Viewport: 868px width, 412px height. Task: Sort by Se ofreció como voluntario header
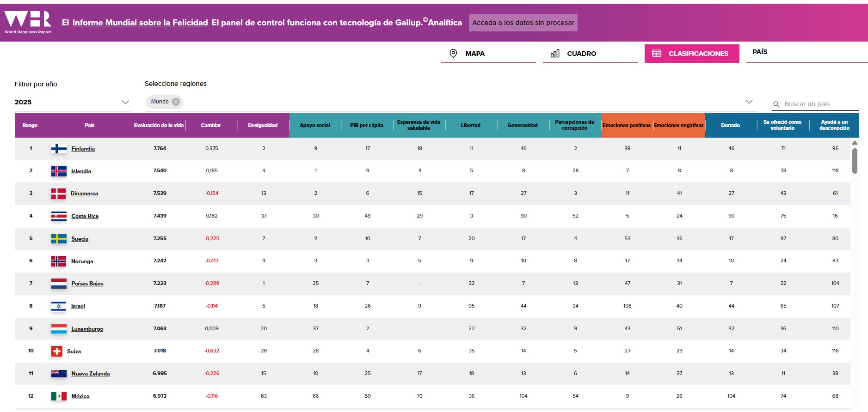pyautogui.click(x=782, y=126)
